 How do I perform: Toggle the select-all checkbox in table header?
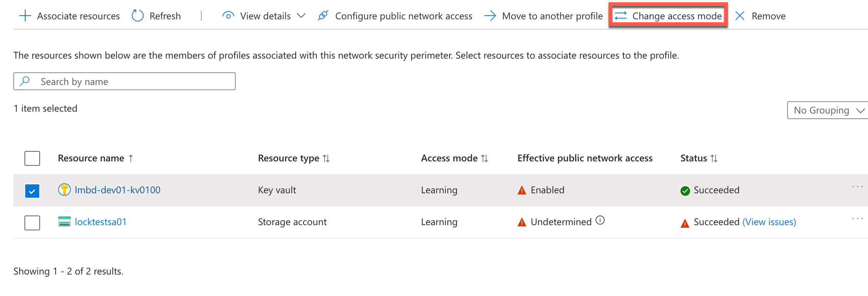click(32, 158)
